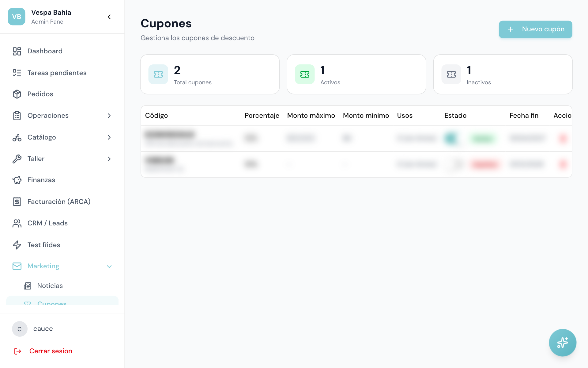The width and height of the screenshot is (588, 368).
Task: Open the Finanzas section
Action: pos(62,180)
